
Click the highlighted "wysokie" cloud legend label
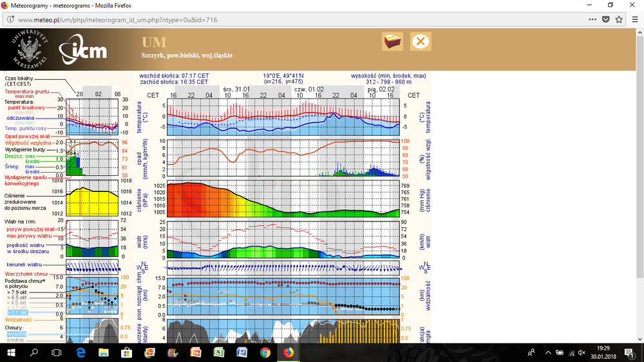17,334
